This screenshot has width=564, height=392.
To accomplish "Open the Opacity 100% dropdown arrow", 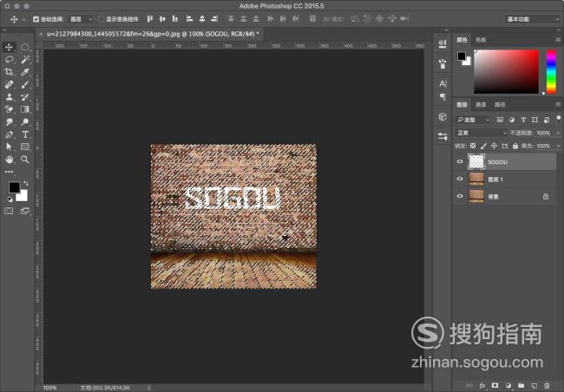I will tap(558, 133).
